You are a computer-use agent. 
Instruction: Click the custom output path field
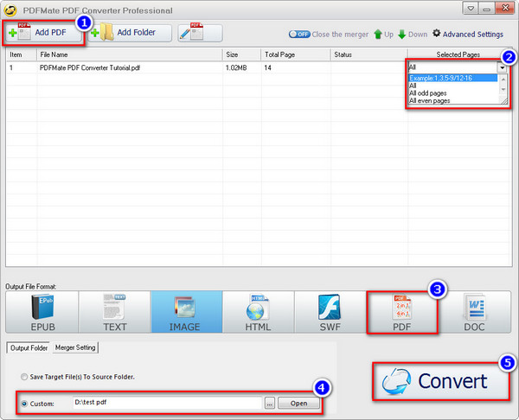168,403
